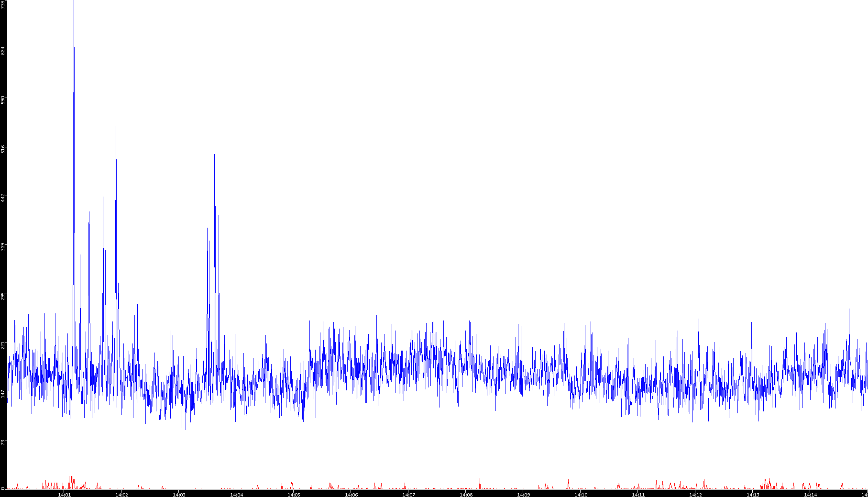Select the 14:02 time axis marker

pyautogui.click(x=121, y=494)
